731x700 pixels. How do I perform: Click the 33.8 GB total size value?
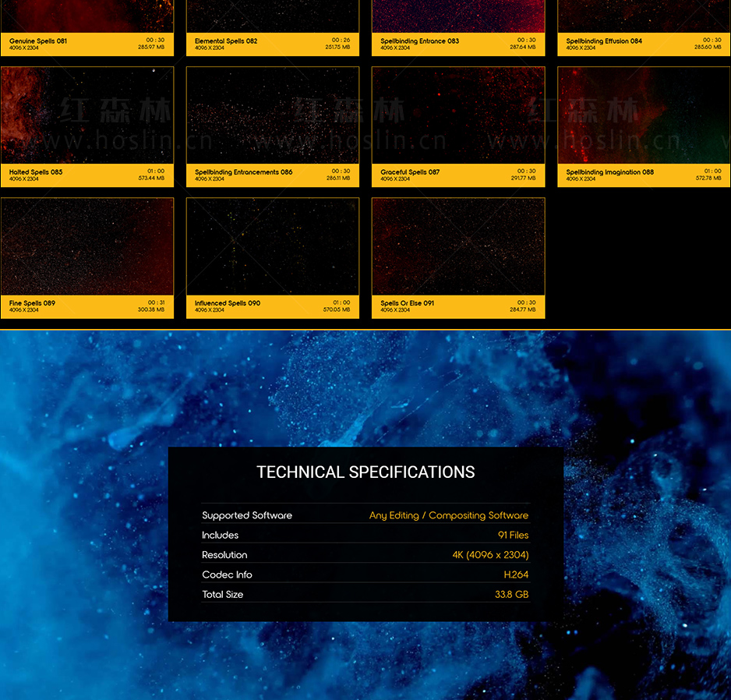click(x=512, y=595)
